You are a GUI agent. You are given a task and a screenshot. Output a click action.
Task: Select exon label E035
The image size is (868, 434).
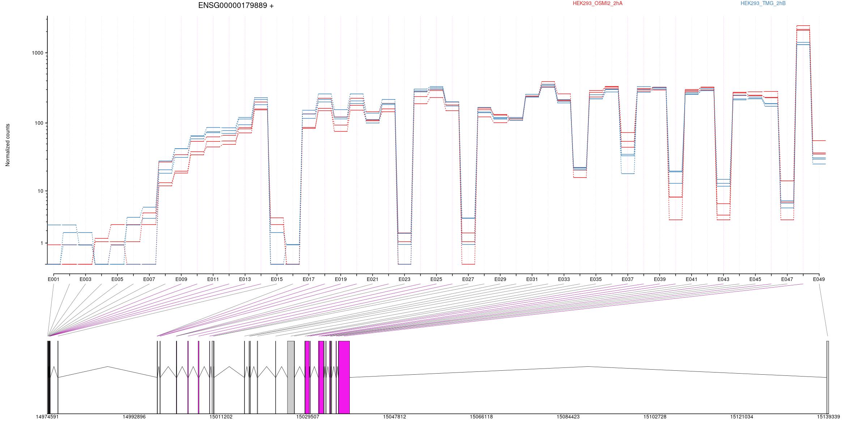(x=596, y=279)
